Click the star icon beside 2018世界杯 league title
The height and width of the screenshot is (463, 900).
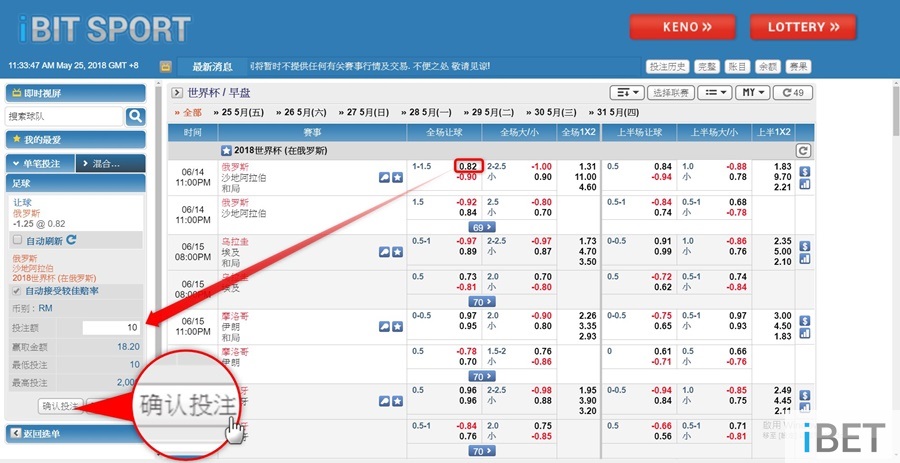click(227, 151)
